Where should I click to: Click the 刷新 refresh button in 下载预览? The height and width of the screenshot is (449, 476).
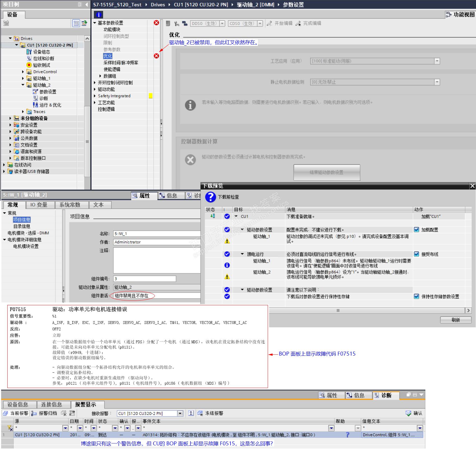tap(456, 320)
